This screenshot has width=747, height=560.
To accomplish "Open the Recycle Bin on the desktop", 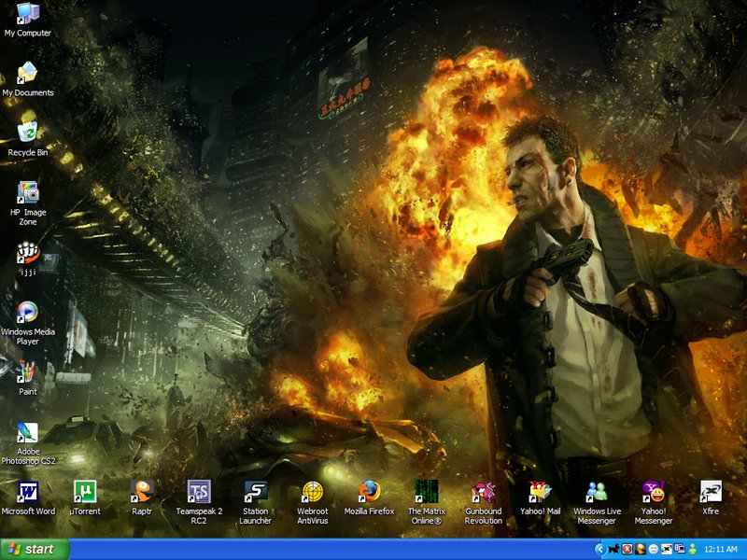I will click(28, 139).
